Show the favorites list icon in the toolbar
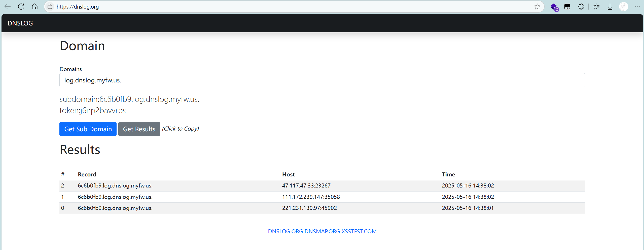644x250 pixels. [596, 7]
